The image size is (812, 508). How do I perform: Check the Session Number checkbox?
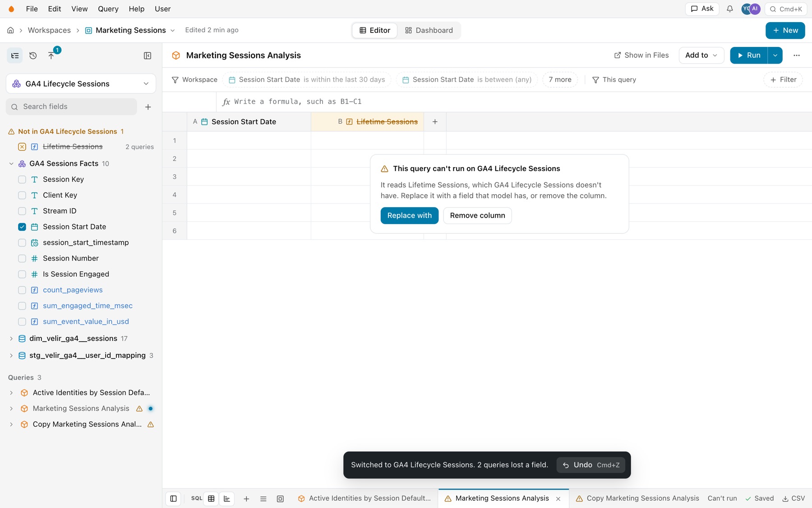click(x=22, y=258)
